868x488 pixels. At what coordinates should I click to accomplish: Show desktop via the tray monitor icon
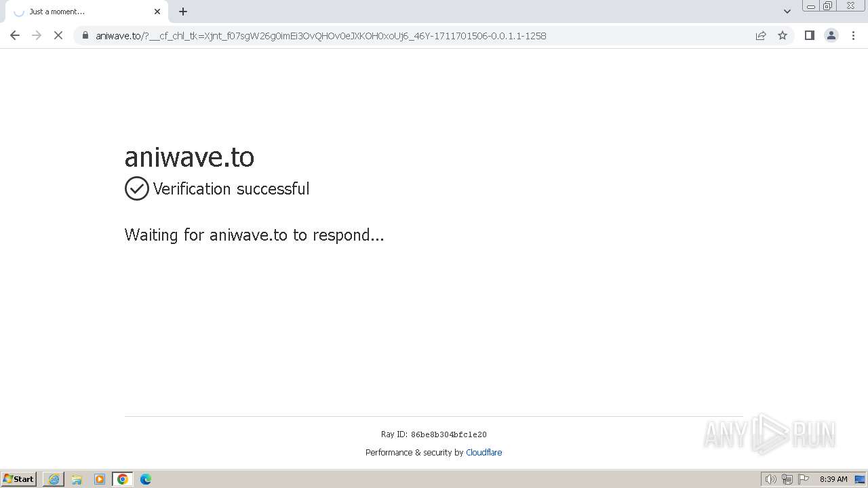click(860, 479)
